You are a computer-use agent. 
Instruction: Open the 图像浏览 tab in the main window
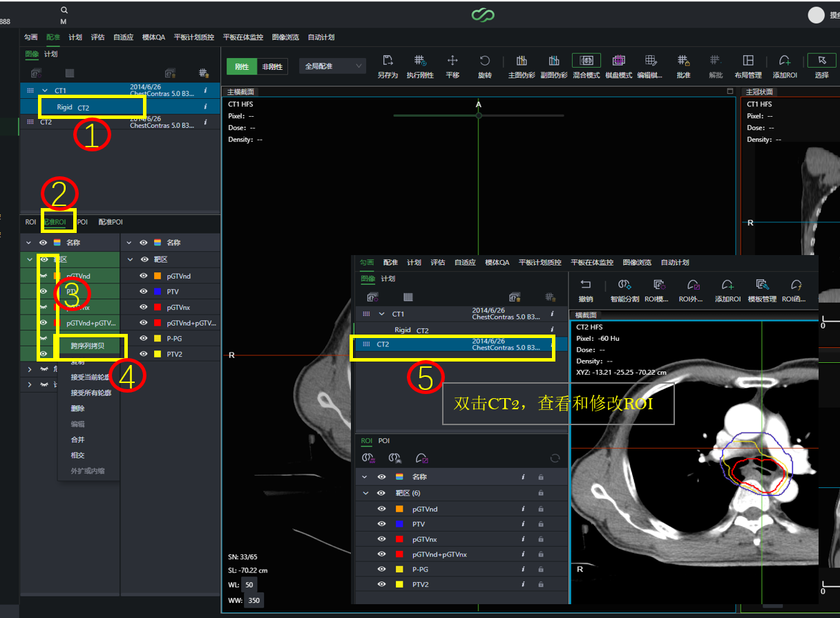coord(285,37)
